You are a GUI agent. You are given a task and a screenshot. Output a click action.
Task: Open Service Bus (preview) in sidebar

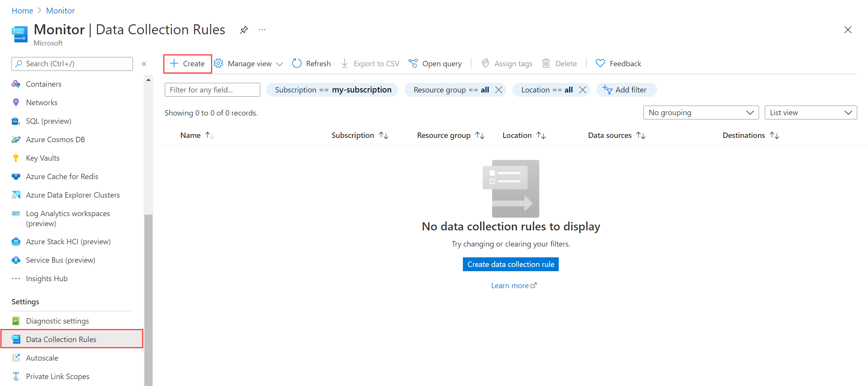click(x=60, y=260)
